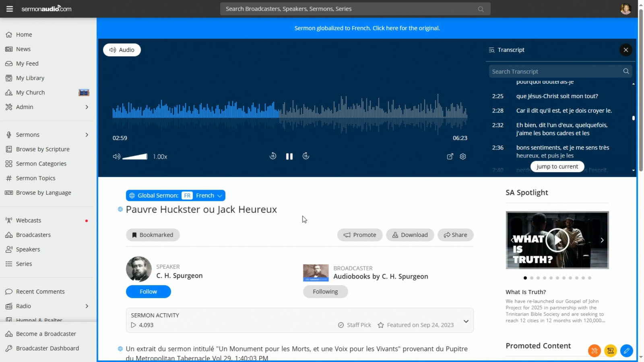Toggle the Audio mode button
Image resolution: width=644 pixels, height=362 pixels.
tap(122, 50)
